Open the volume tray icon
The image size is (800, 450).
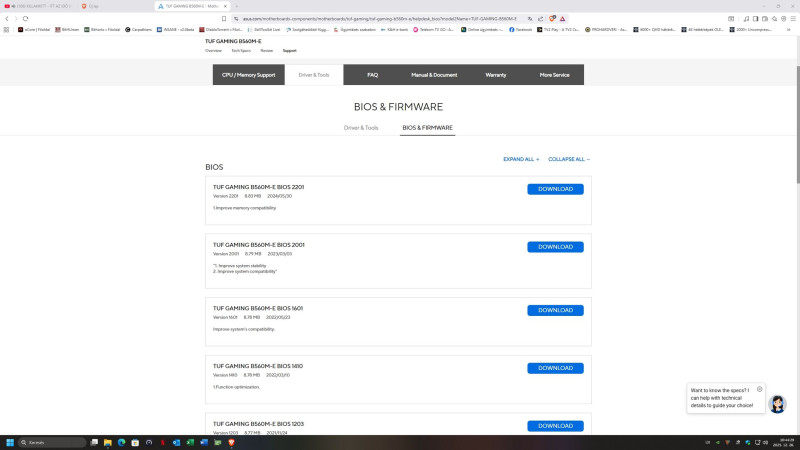click(765, 442)
